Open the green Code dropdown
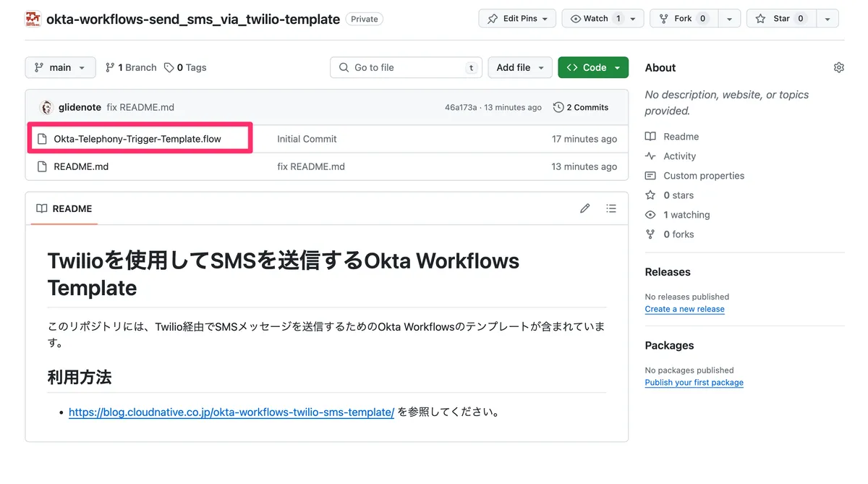This screenshot has height=484, width=868. pyautogui.click(x=592, y=67)
